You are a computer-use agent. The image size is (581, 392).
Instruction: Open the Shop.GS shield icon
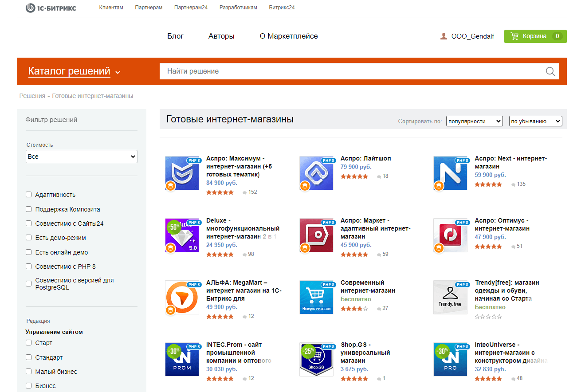tap(316, 359)
